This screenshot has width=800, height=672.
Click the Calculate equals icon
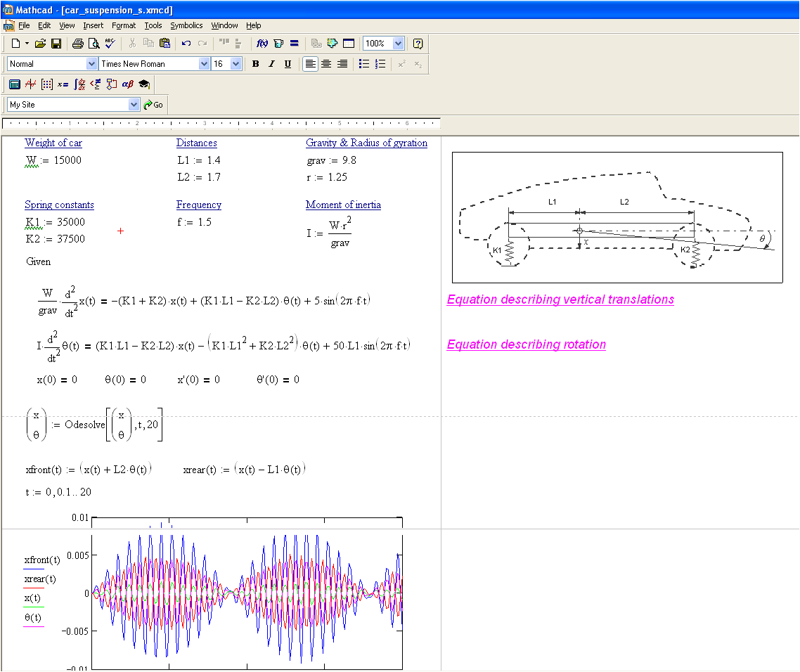coord(294,44)
